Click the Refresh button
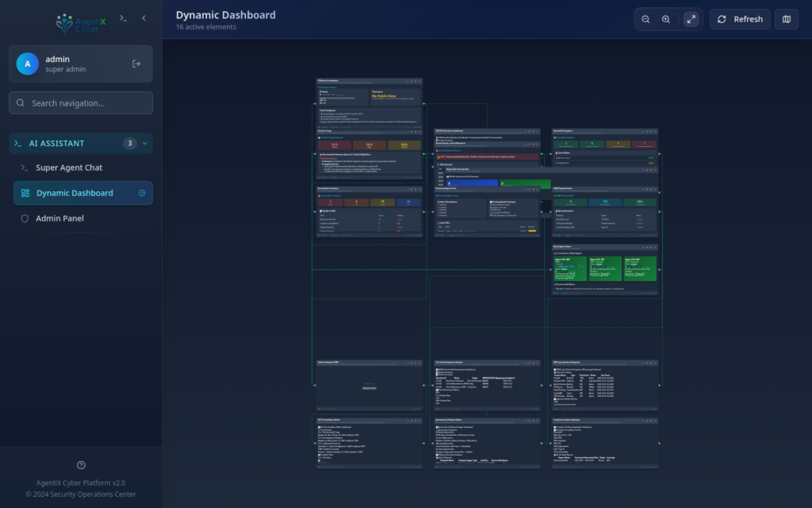 (x=740, y=19)
